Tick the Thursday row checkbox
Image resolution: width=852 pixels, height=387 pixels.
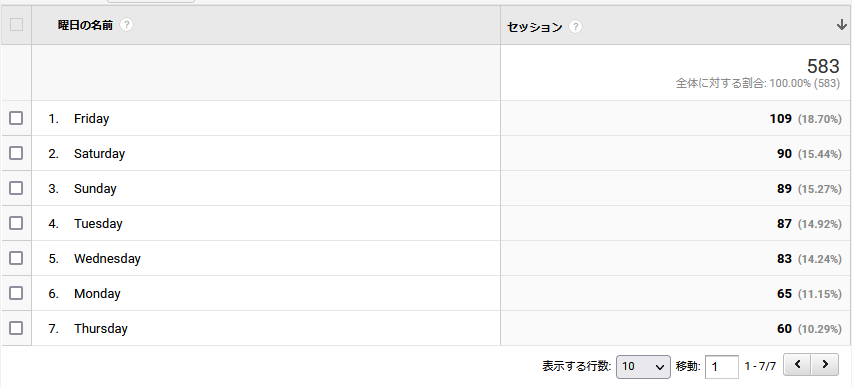pos(16,328)
